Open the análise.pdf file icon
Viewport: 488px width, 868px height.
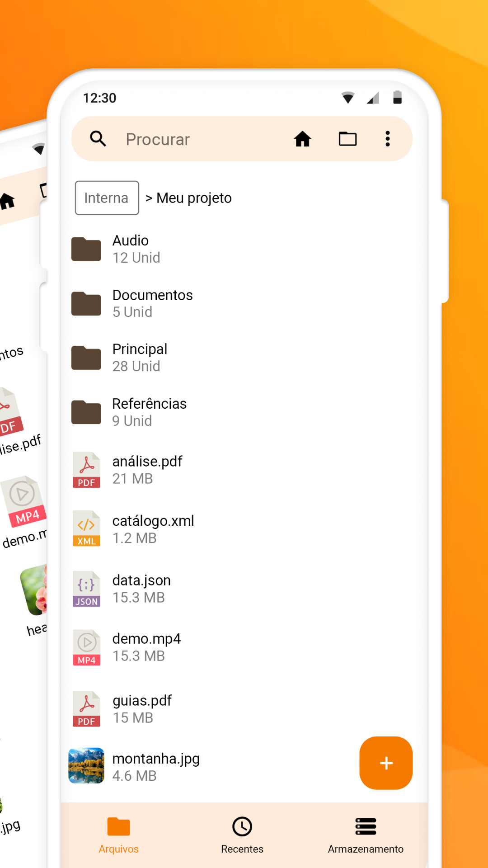86,470
